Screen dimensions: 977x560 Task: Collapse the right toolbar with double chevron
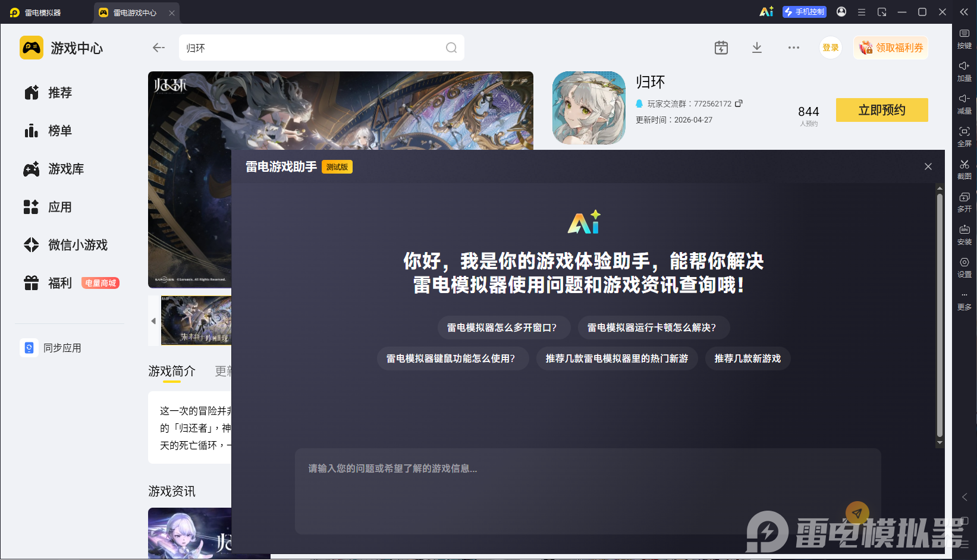964,12
